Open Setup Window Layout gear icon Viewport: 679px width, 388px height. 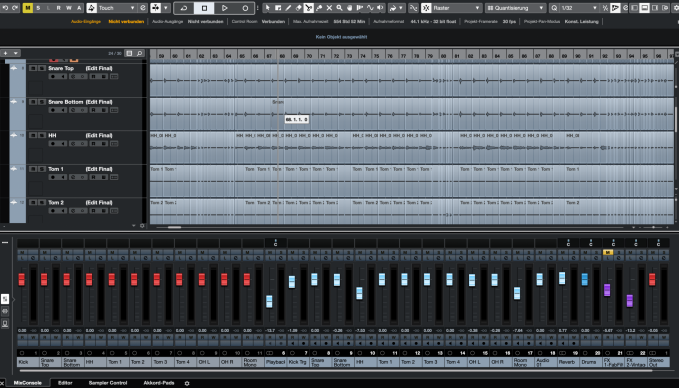click(x=675, y=8)
